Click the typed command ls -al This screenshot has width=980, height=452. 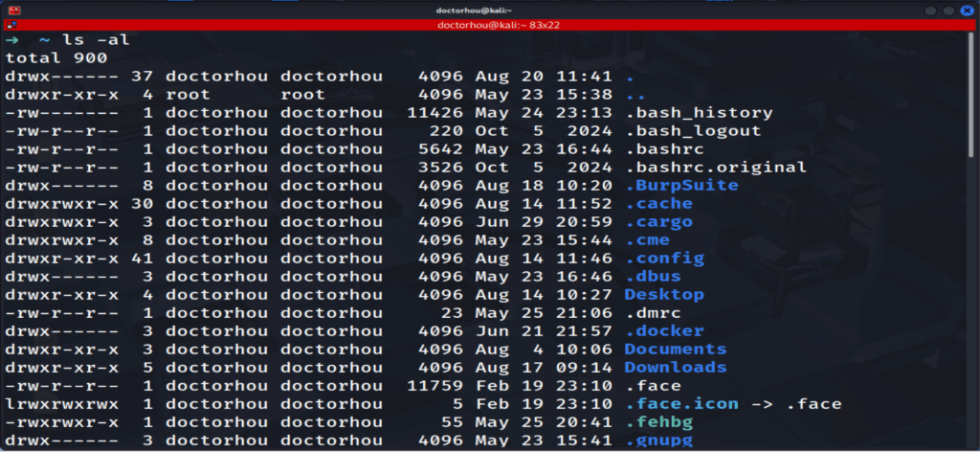[x=96, y=40]
